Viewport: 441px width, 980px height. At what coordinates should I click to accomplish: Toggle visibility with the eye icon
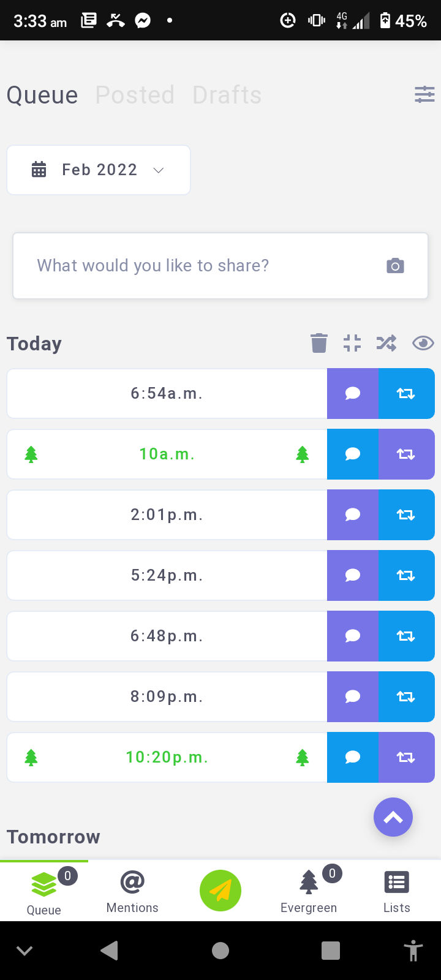423,343
